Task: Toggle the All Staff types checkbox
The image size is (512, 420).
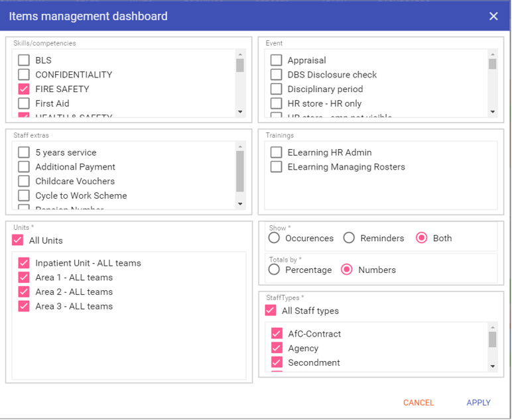Action: (x=271, y=311)
